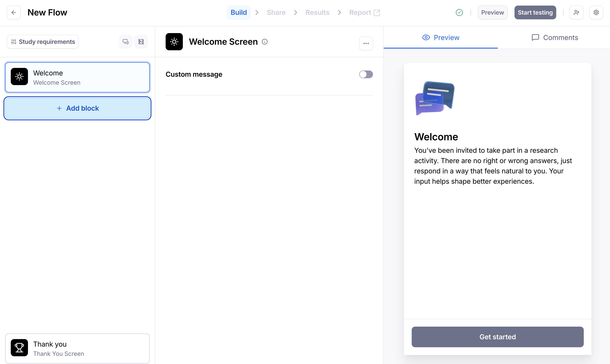Open the Results step
Image resolution: width=610 pixels, height=364 pixels.
(x=317, y=12)
